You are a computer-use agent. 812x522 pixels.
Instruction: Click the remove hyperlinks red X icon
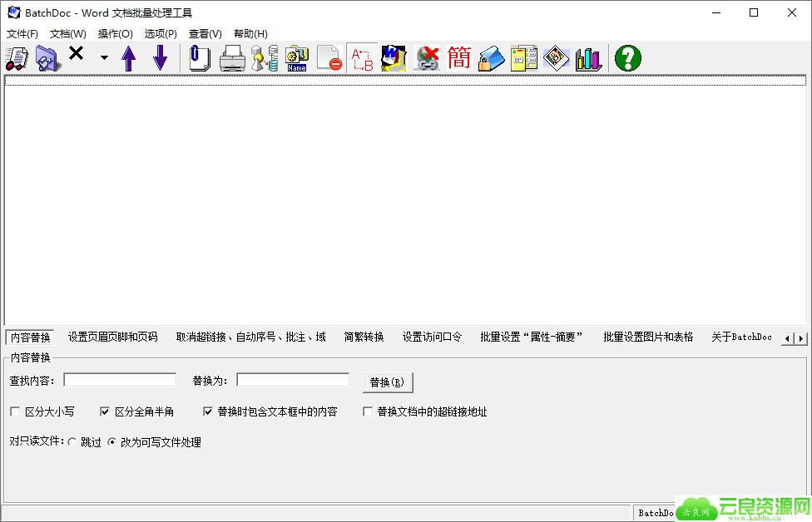click(x=426, y=58)
